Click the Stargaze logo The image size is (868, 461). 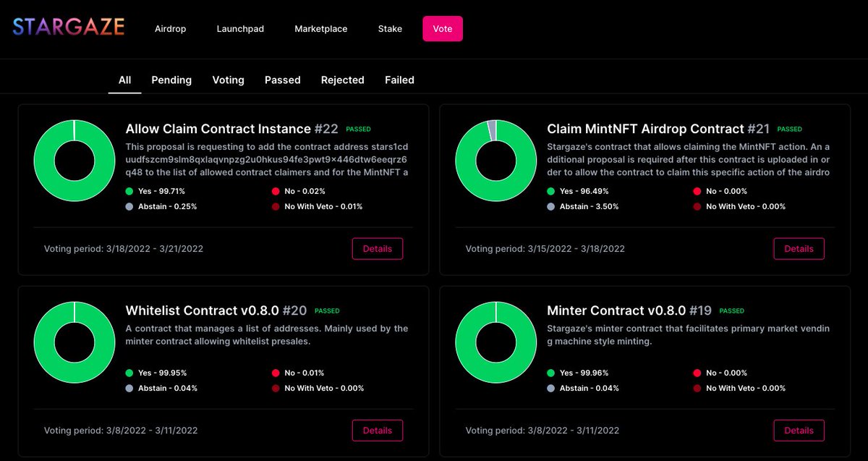click(69, 28)
